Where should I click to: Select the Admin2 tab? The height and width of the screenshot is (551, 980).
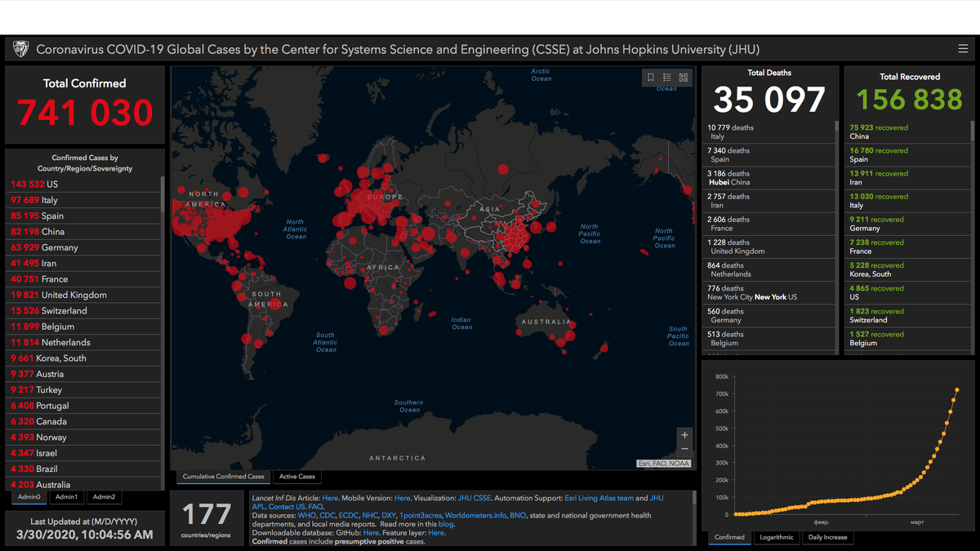[x=104, y=496]
